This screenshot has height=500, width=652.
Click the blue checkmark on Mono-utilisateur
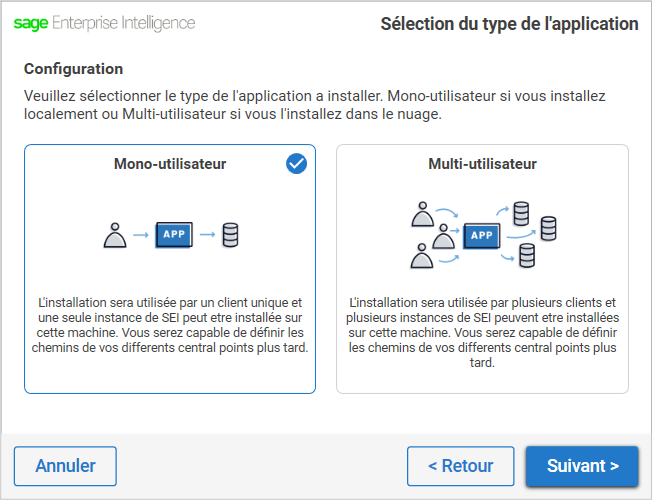296,164
